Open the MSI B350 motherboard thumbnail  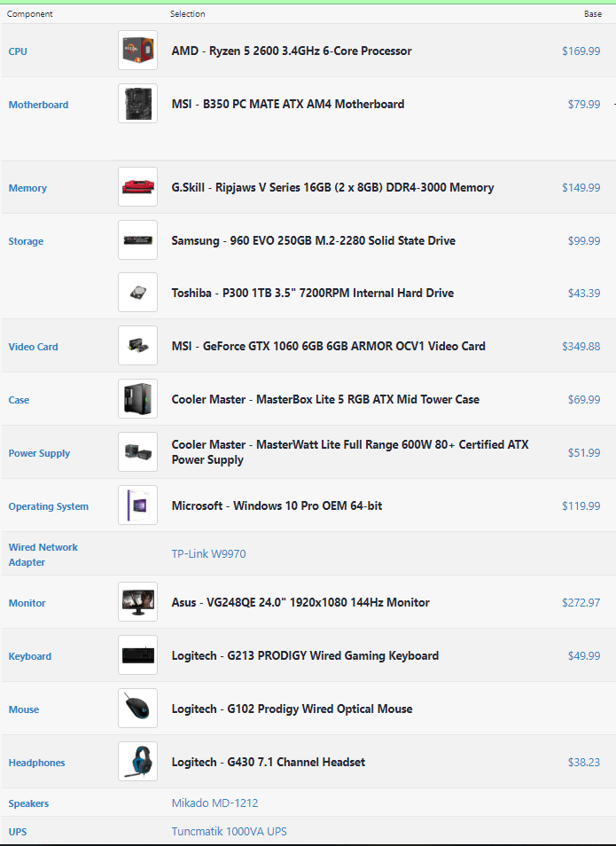click(x=138, y=103)
